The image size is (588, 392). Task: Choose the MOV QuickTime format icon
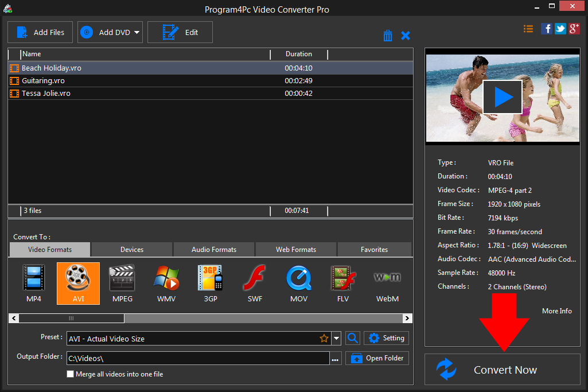[298, 283]
